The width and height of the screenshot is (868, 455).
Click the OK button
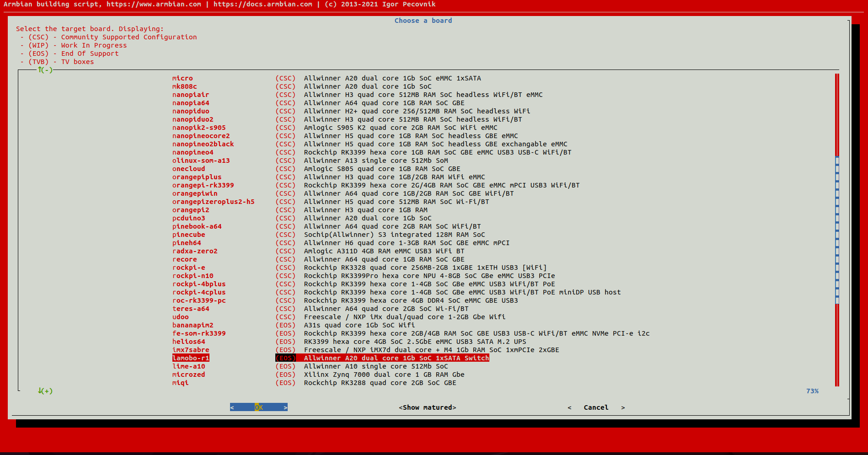pyautogui.click(x=258, y=407)
